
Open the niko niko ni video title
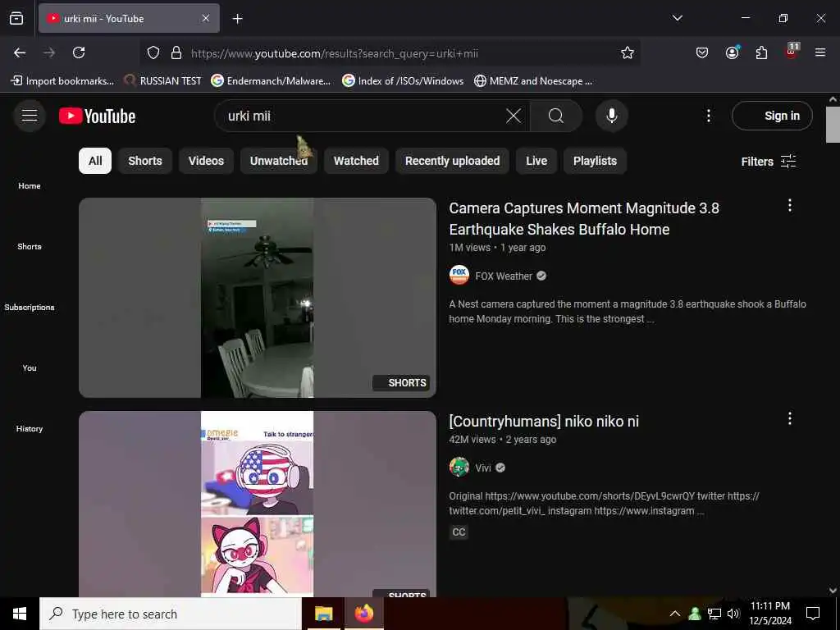pos(544,421)
